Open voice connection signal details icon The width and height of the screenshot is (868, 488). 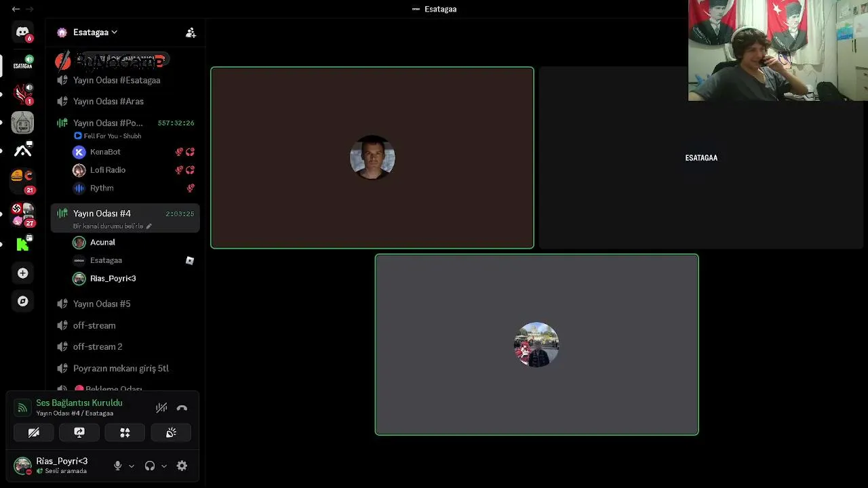22,407
